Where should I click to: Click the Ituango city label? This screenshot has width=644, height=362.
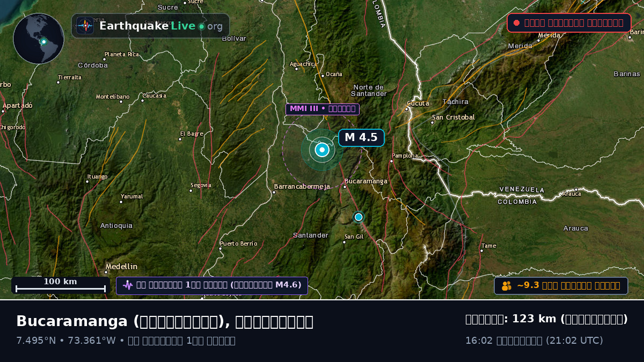[97, 176]
